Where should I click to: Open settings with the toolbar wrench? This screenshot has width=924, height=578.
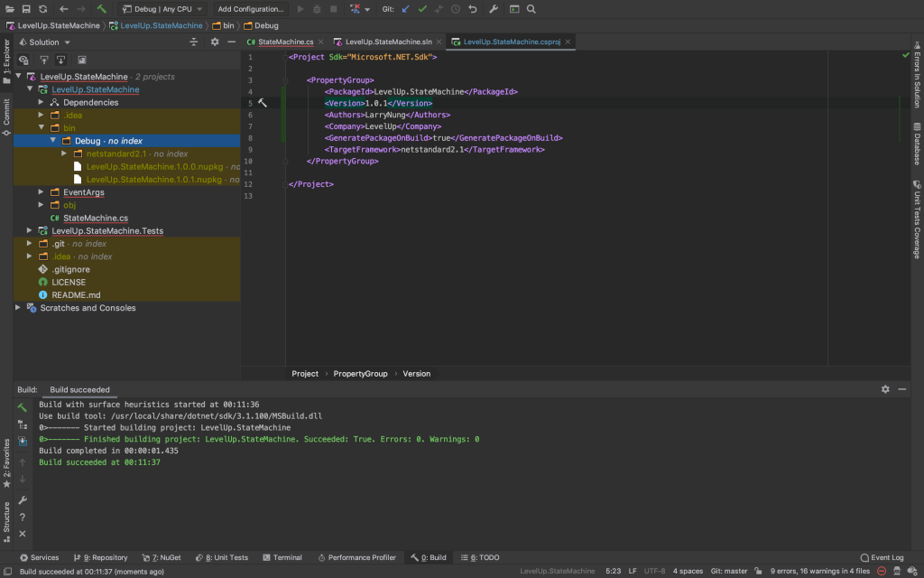[x=494, y=9]
